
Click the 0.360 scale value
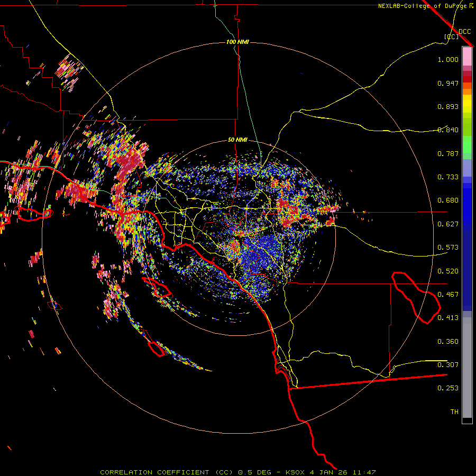pyautogui.click(x=448, y=342)
